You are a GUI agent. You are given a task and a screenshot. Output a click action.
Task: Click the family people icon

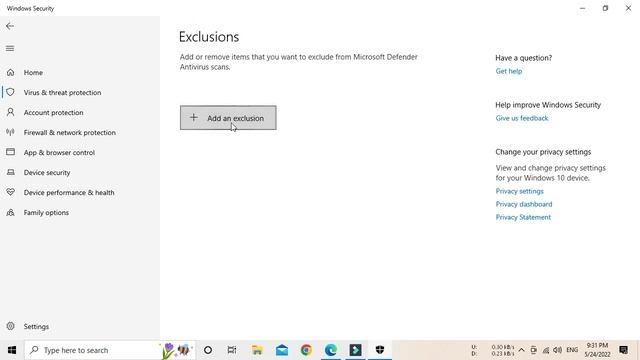point(11,212)
